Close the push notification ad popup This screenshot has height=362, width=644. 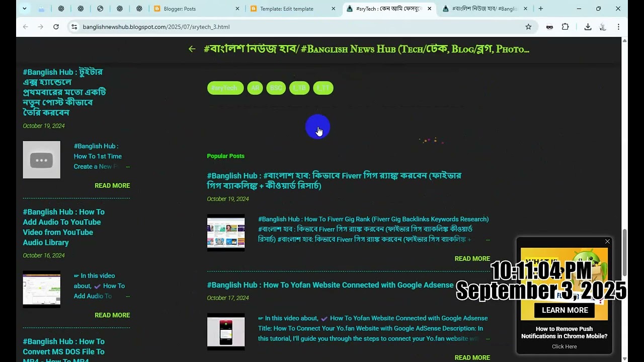(607, 242)
